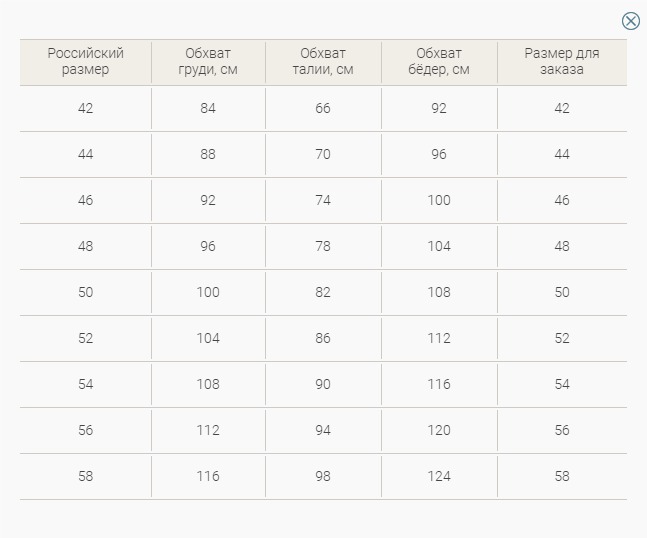Click waist measurement value 66
The image size is (647, 538).
pyautogui.click(x=323, y=108)
